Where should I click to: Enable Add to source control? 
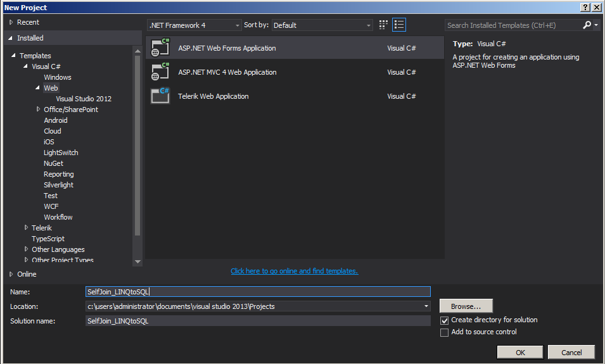(445, 332)
